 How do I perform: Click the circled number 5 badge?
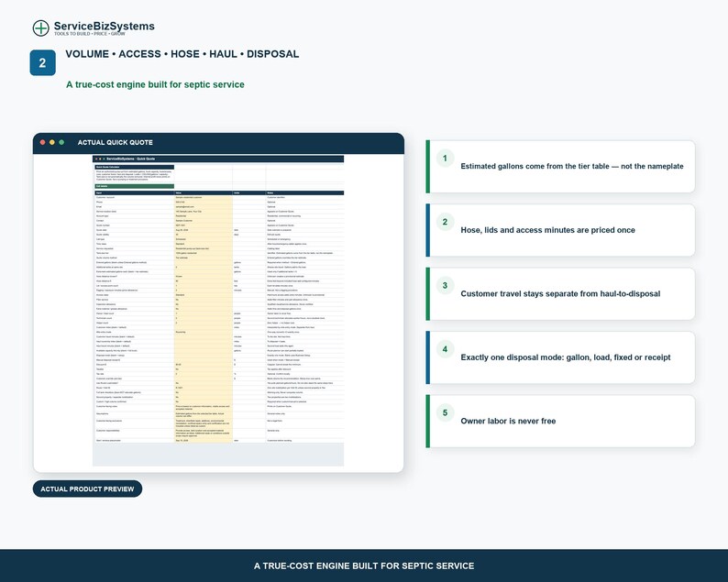pyautogui.click(x=445, y=412)
